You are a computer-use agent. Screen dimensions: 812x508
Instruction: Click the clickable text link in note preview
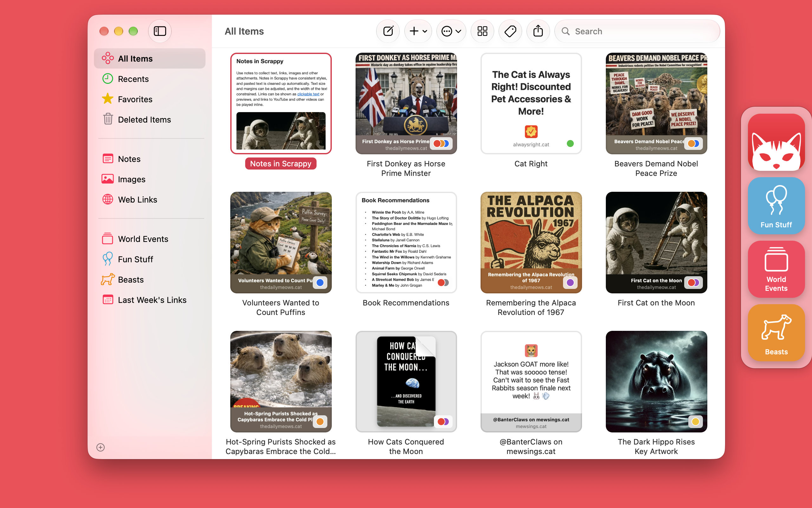pos(308,94)
